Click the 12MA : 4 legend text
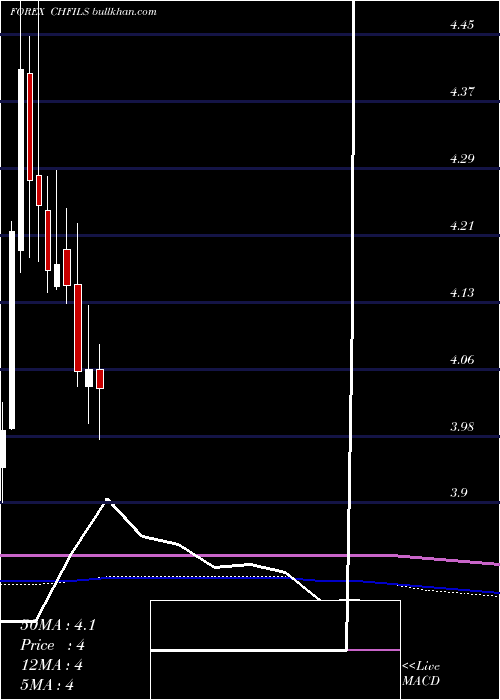 [52, 665]
